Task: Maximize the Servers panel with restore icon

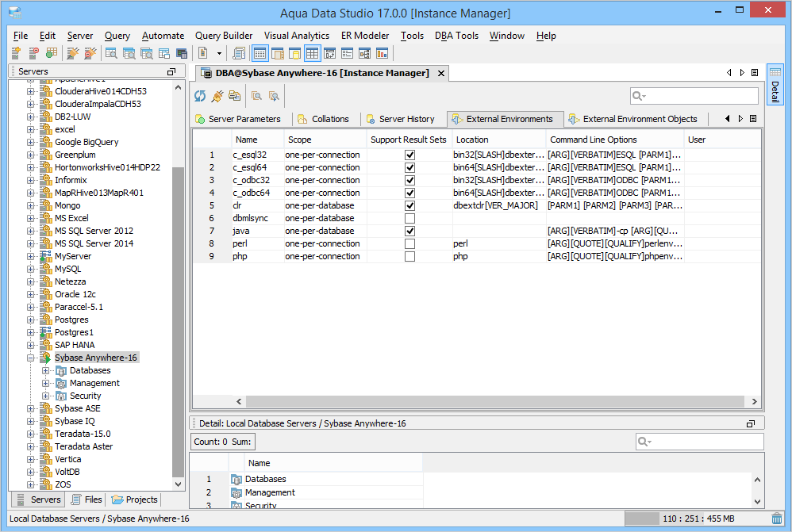Action: (171, 71)
